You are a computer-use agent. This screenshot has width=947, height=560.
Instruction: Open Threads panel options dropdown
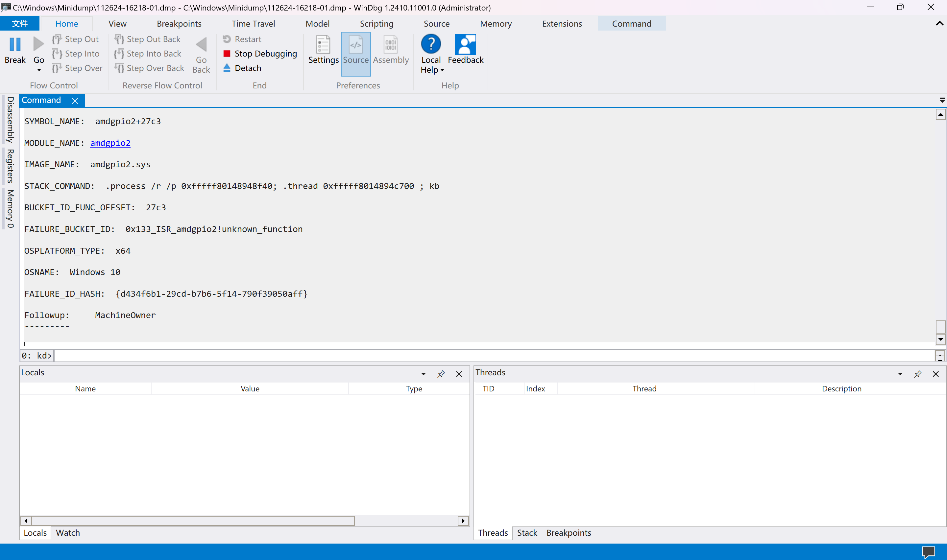[900, 374]
